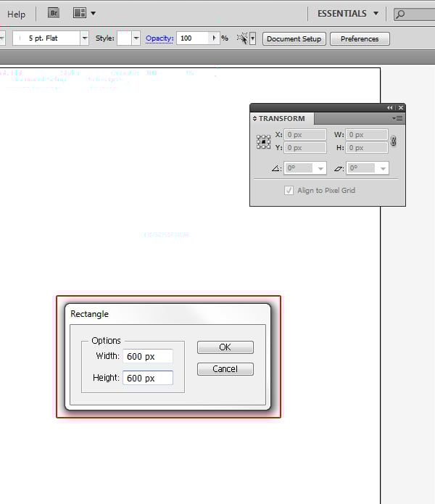Viewport: 435px width, 504px height.
Task: Expand the rotate angle dropdown in Transform
Action: tap(320, 168)
